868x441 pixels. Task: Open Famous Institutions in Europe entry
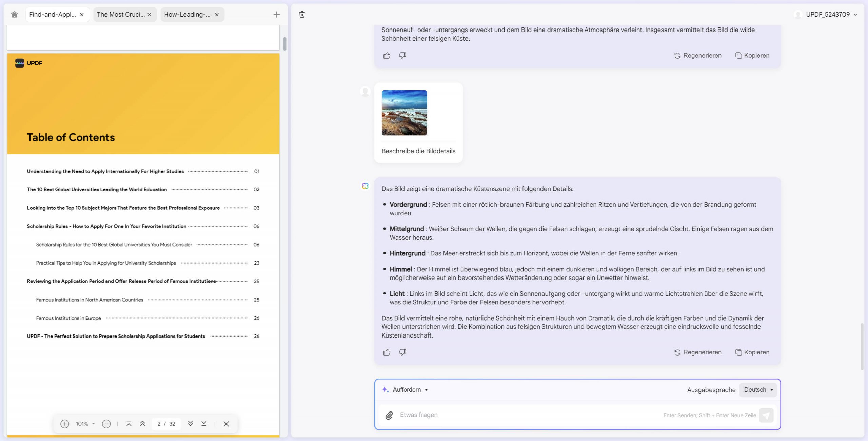[147, 318]
